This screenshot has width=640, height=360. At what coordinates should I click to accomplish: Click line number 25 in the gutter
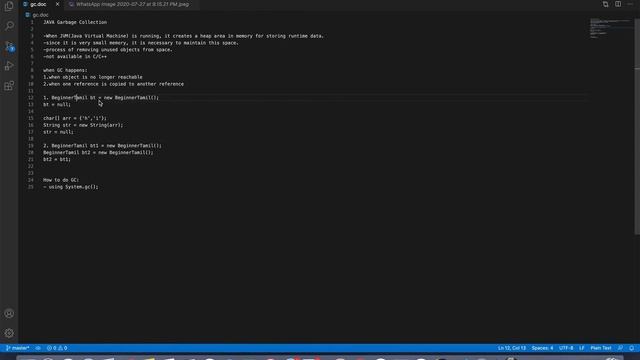point(31,187)
